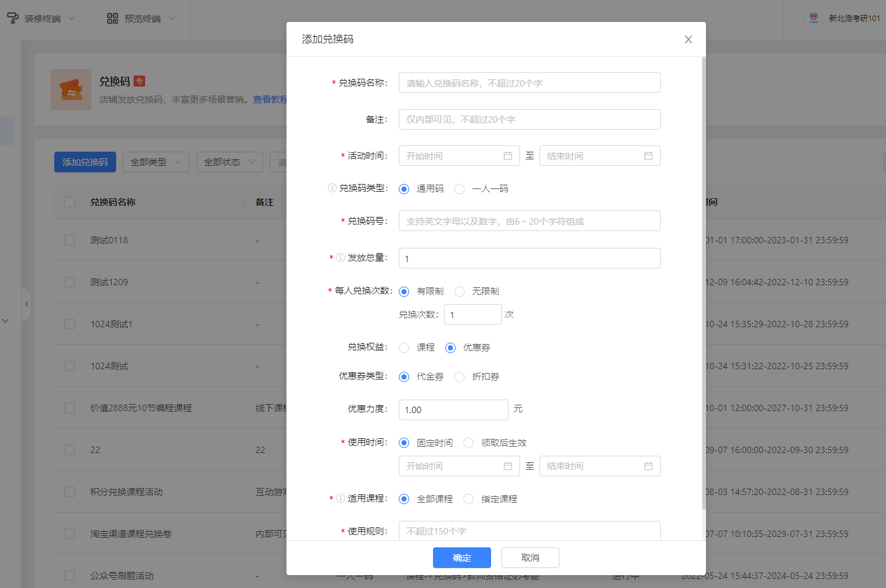Click info icon next to 兑换码类型

tap(332, 188)
